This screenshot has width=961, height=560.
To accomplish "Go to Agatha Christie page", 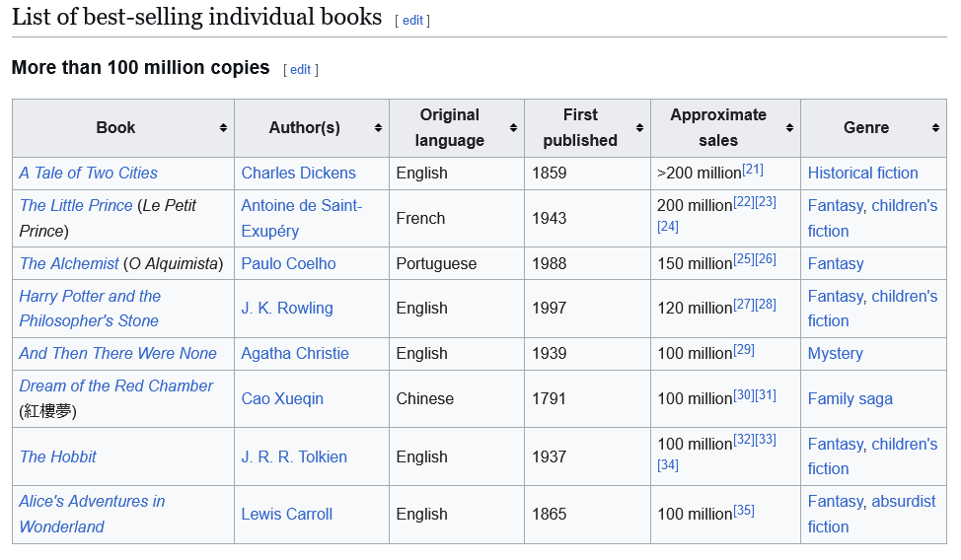I will pyautogui.click(x=295, y=353).
